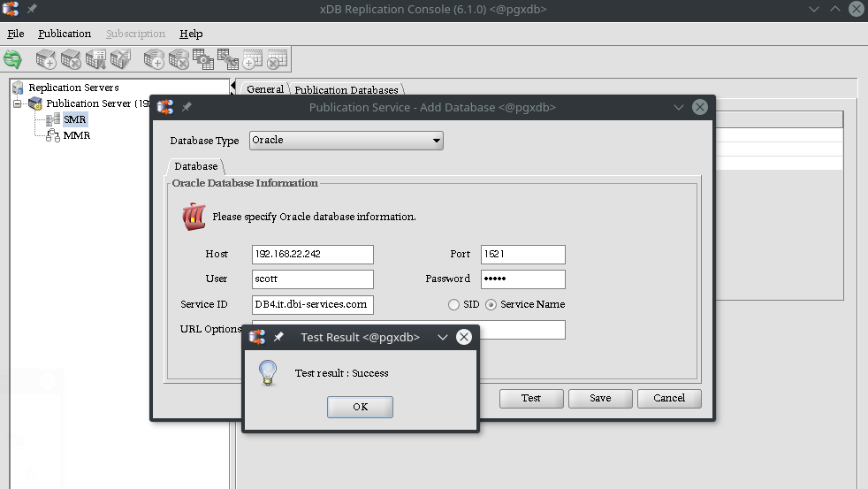The width and height of the screenshot is (868, 489).
Task: Collapse the Publication Server tree node
Action: click(18, 103)
